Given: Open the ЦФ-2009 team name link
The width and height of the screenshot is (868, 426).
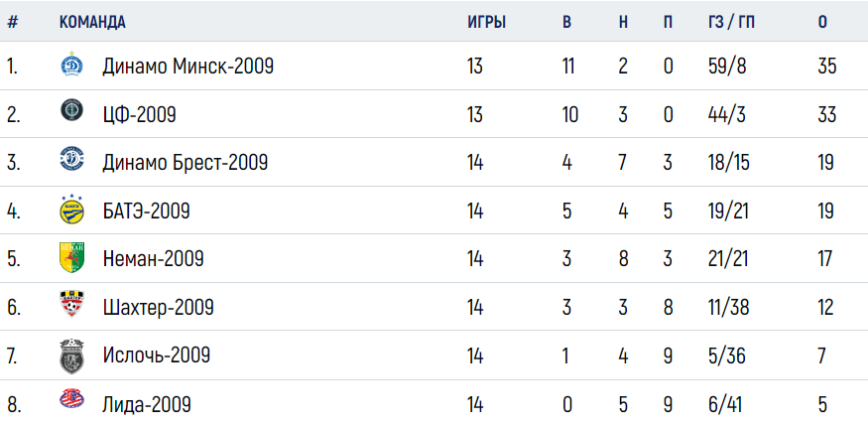Looking at the screenshot, I should point(139,115).
